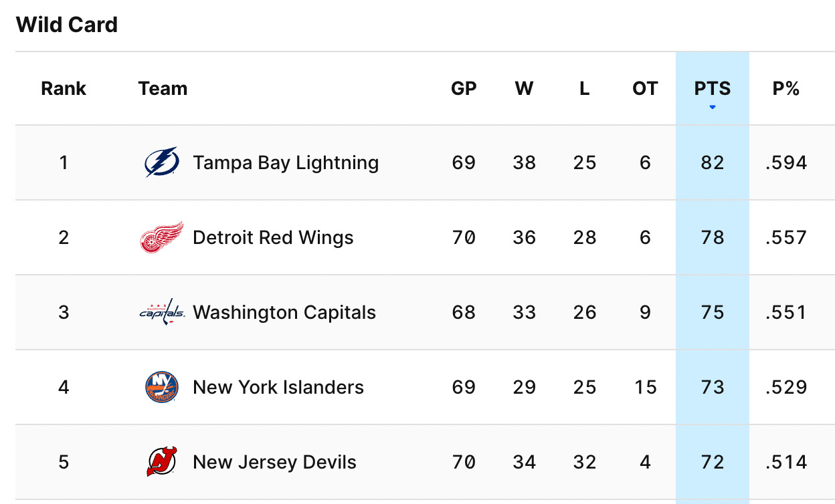The image size is (835, 504).
Task: Click the New York Islanders logo
Action: pyautogui.click(x=161, y=387)
